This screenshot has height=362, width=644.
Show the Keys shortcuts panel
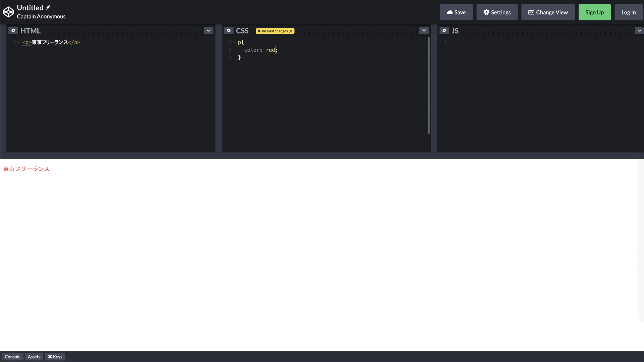pyautogui.click(x=55, y=357)
